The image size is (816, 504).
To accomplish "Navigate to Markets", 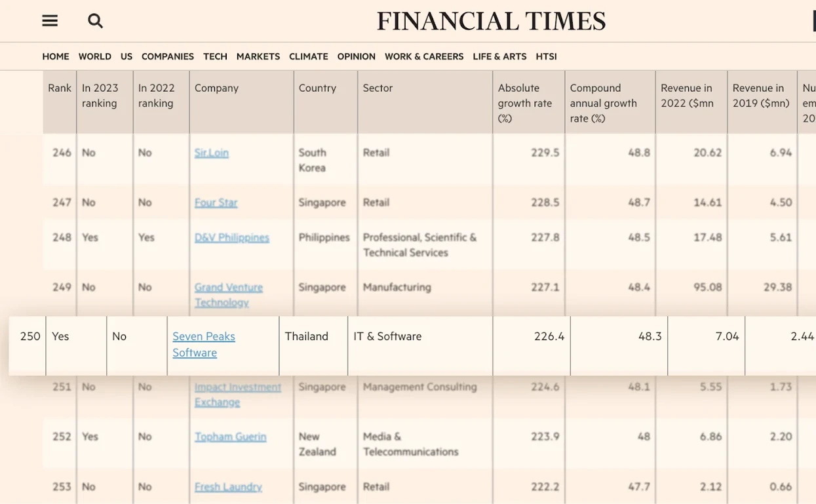I will pos(258,56).
